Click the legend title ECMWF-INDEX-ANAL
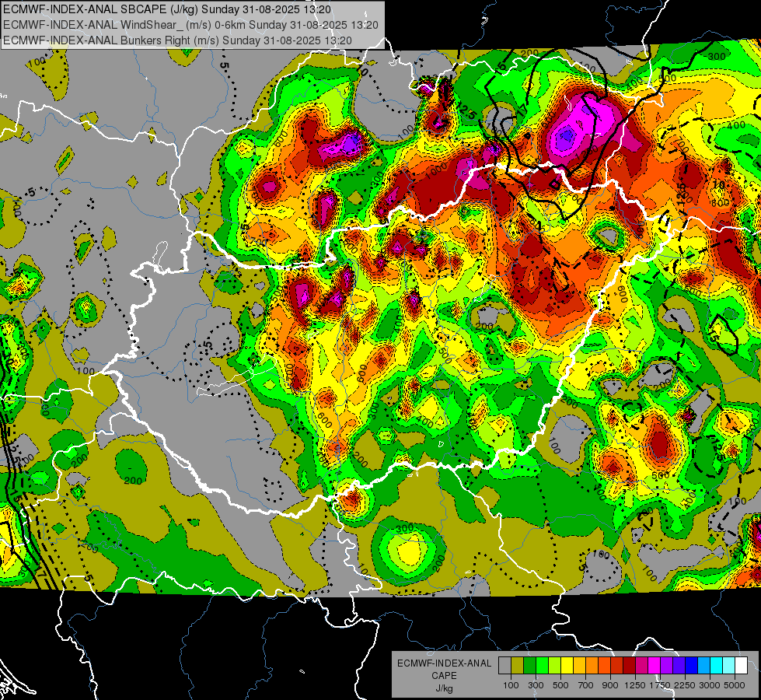This screenshot has width=761, height=700. pos(444,663)
